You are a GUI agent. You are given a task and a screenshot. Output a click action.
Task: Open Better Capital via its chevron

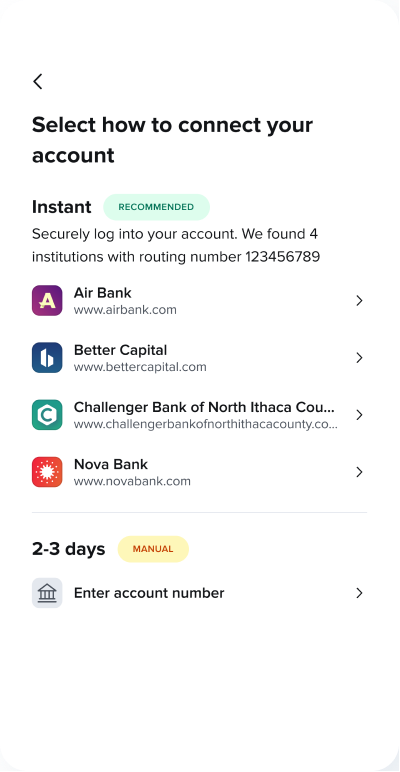pos(359,357)
